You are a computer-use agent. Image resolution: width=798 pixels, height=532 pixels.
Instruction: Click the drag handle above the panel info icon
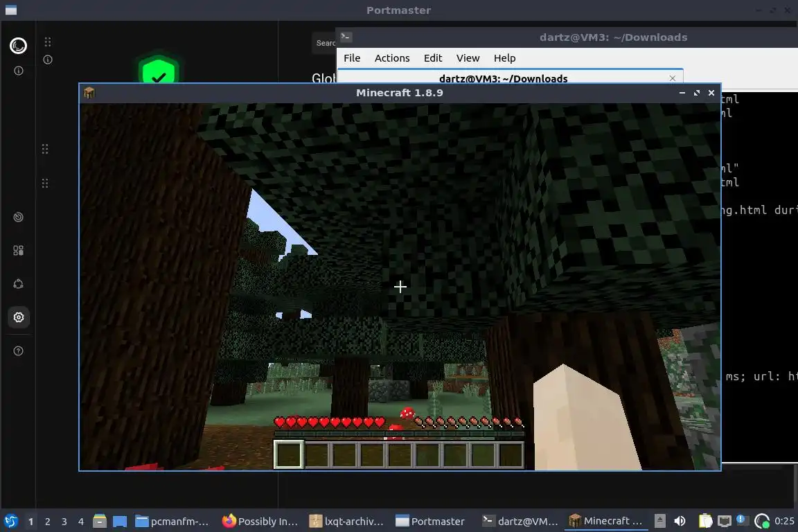48,42
